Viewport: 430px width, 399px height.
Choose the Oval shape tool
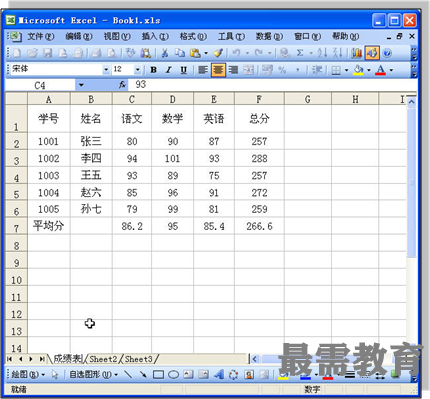pos(173,374)
